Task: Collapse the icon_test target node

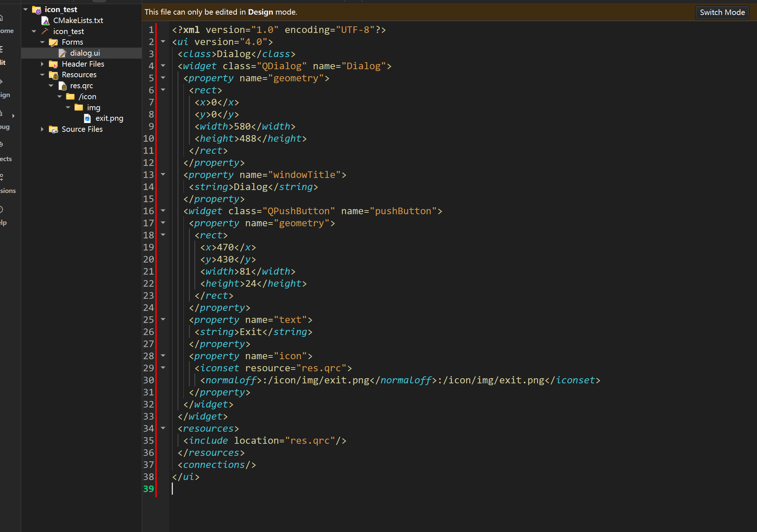Action: pos(34,31)
